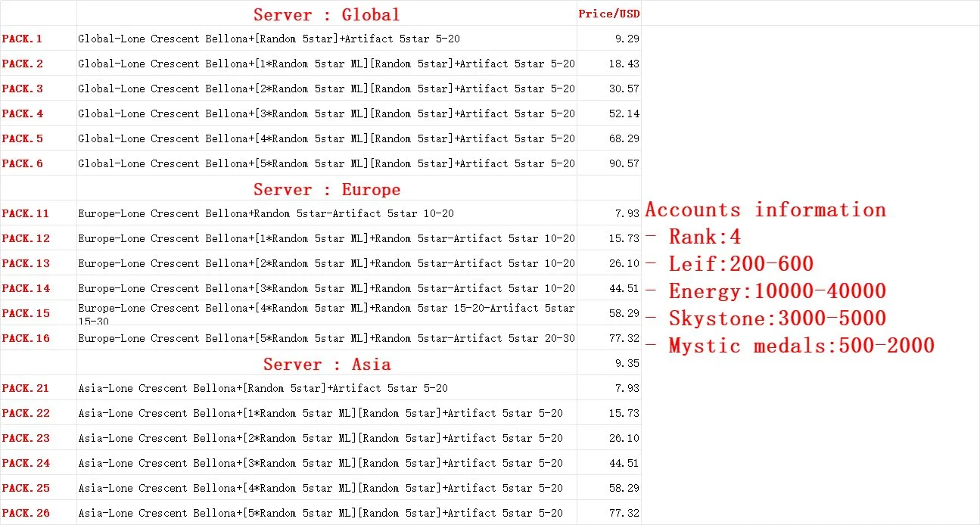Viewport: 980px width, 525px height.
Task: Click the Server : Global header
Action: [327, 14]
